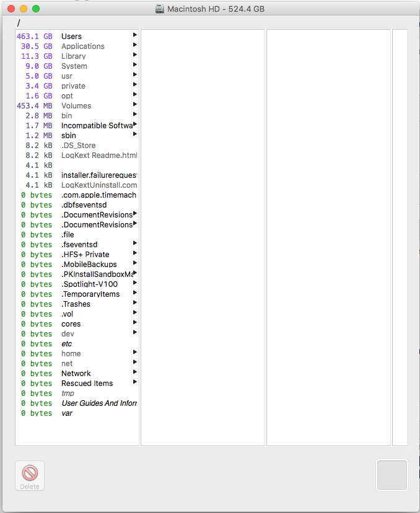
Task: Minimize window with yellow button
Action: pos(24,9)
